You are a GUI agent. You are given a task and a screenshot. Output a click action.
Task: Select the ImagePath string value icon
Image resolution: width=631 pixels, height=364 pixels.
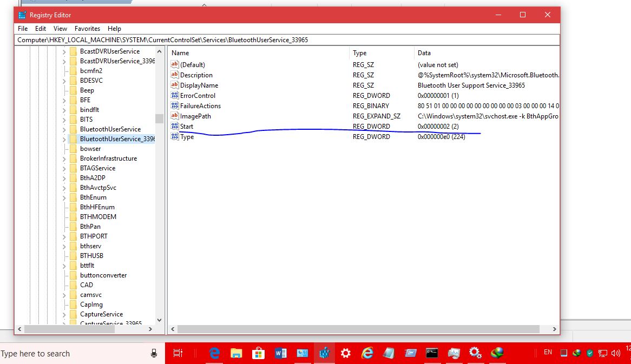175,116
